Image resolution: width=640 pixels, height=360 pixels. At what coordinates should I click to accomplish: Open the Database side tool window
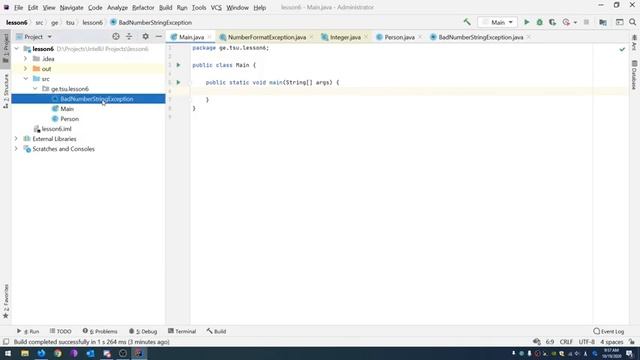click(x=634, y=75)
